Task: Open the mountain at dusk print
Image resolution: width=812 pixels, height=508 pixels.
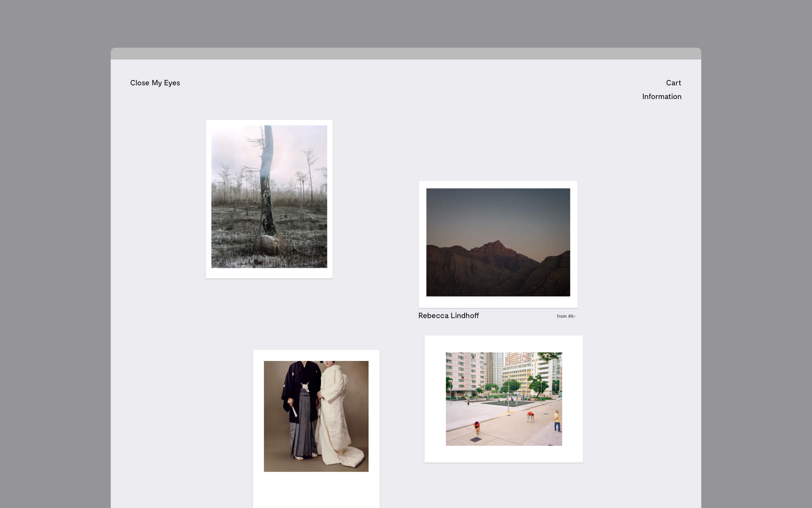Action: (x=498, y=244)
